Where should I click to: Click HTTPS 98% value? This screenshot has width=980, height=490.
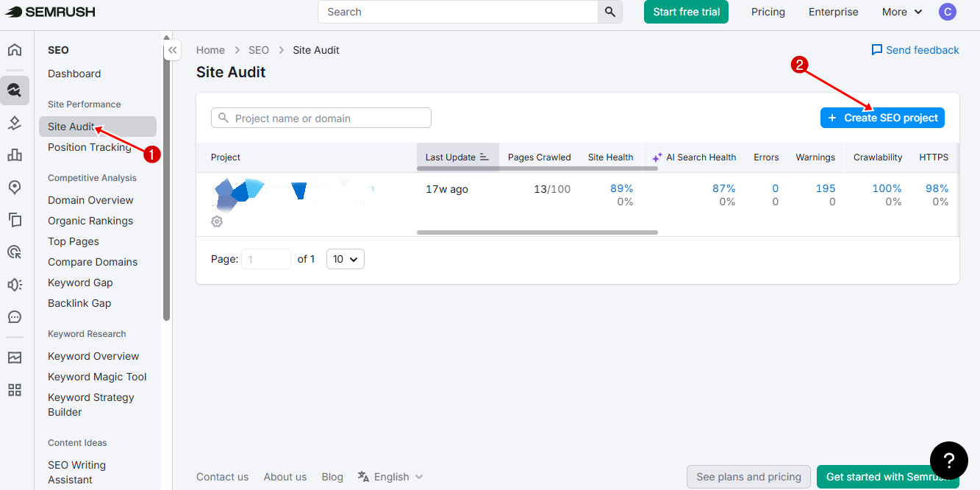[x=937, y=188]
